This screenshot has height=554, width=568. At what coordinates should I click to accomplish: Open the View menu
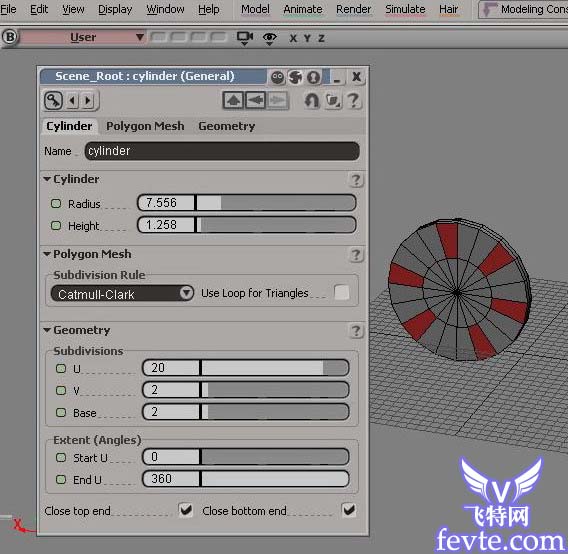pos(73,9)
